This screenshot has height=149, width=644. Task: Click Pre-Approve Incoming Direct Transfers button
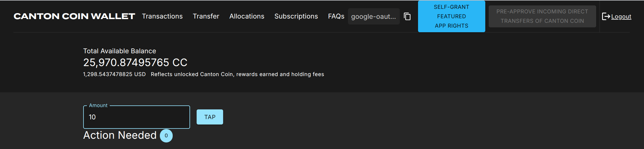coord(542,16)
